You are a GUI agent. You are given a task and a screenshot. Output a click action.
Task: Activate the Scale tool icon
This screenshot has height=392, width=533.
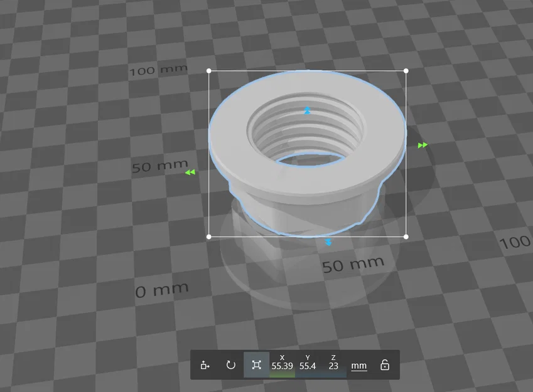pyautogui.click(x=256, y=365)
